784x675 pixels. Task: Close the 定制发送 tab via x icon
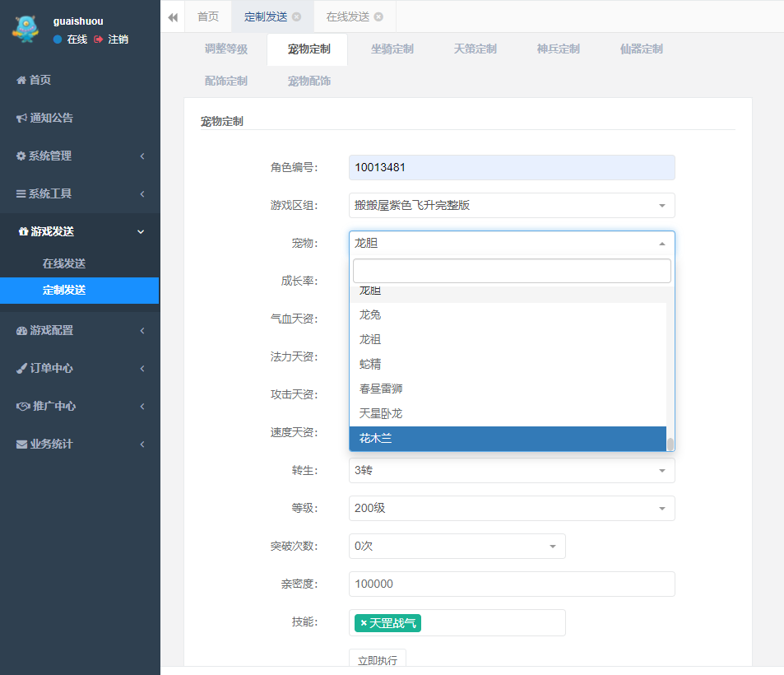[296, 16]
